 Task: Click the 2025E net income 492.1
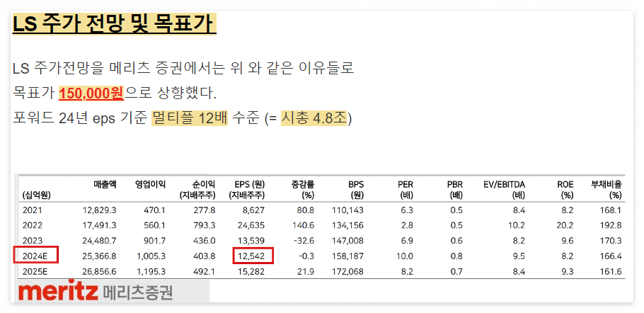(x=205, y=272)
